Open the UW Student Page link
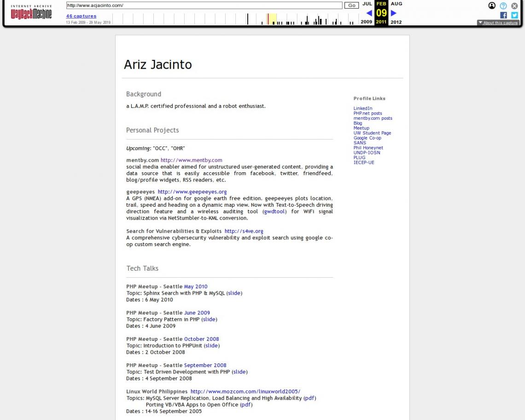 (372, 133)
